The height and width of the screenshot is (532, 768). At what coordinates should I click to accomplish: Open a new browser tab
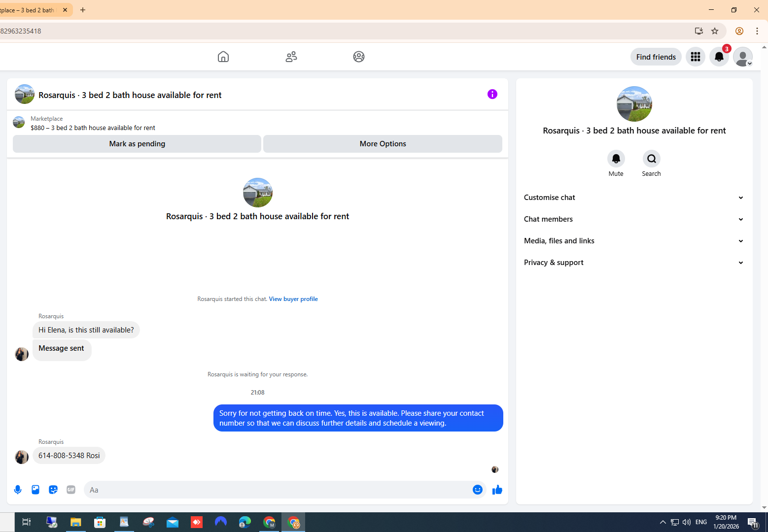[x=83, y=10]
